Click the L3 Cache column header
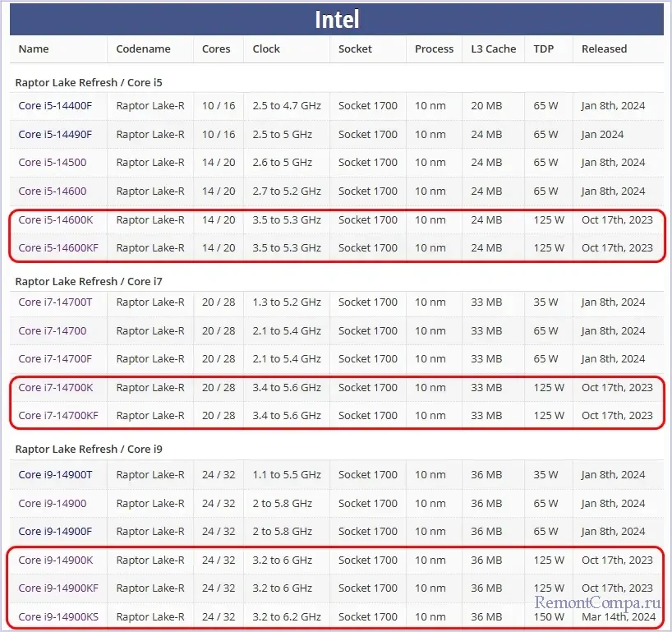672x632 pixels. pos(493,49)
